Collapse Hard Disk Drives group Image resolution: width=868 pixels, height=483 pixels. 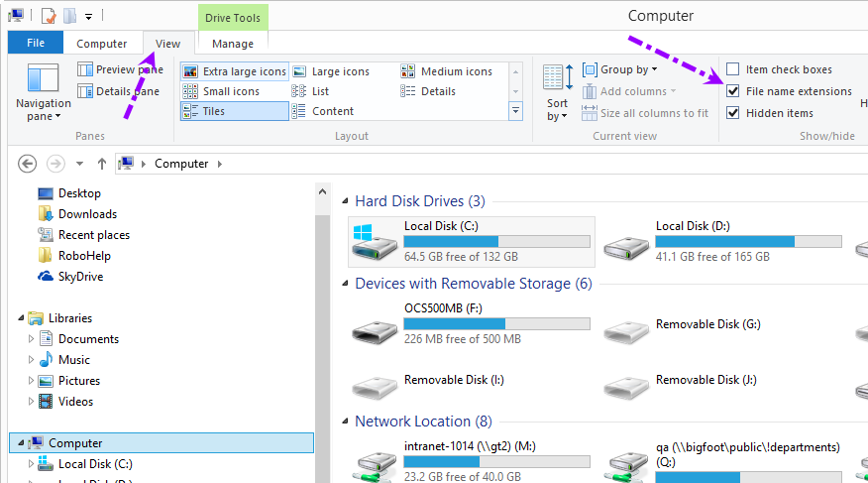[345, 201]
